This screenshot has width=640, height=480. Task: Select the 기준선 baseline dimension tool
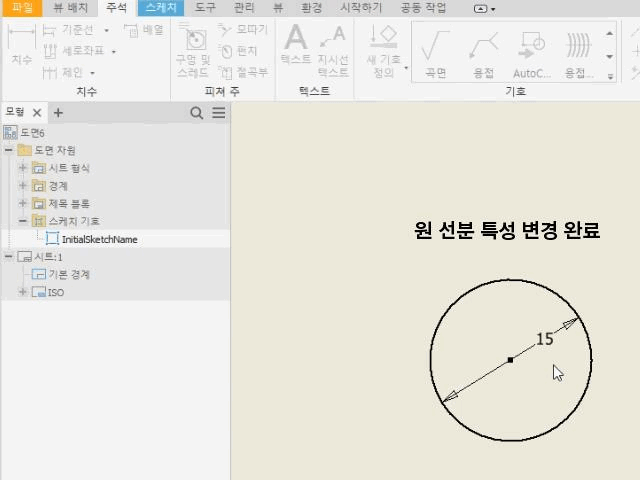(69, 30)
